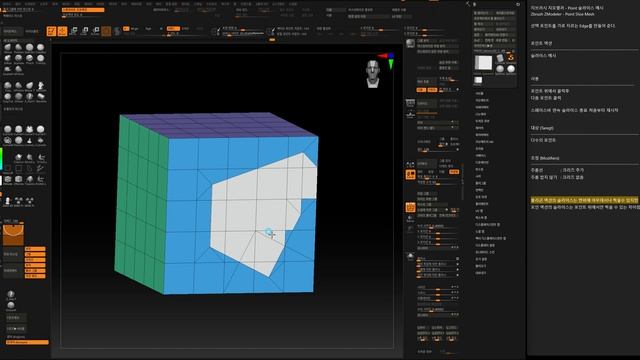Select the current white cube tool thumbnail
Screen dimensions: 640x360
[484, 63]
